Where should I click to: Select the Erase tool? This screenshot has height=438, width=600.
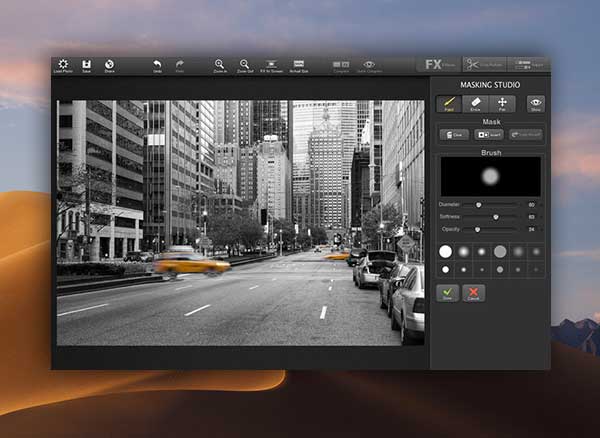475,104
